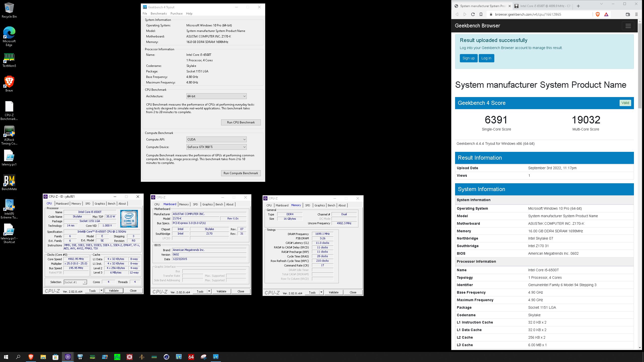Image resolution: width=644 pixels, height=362 pixels.
Task: Select the BenchMate desktop icon
Action: click(9, 183)
